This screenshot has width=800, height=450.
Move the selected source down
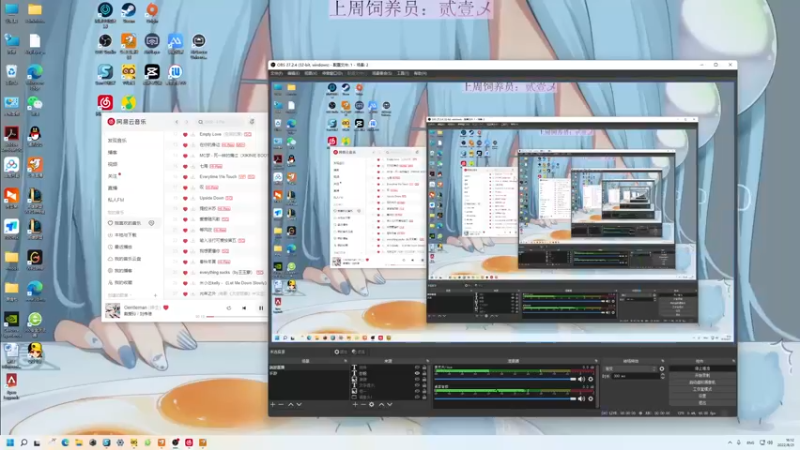[x=390, y=404]
